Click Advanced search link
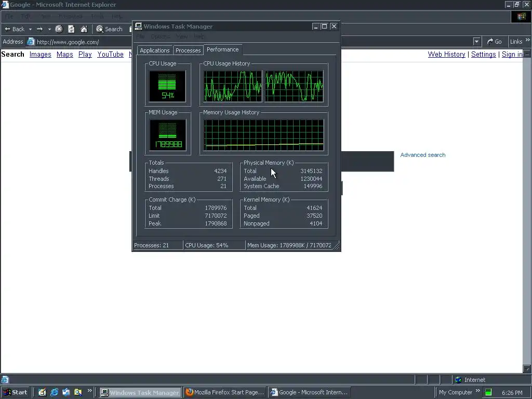 [423, 155]
